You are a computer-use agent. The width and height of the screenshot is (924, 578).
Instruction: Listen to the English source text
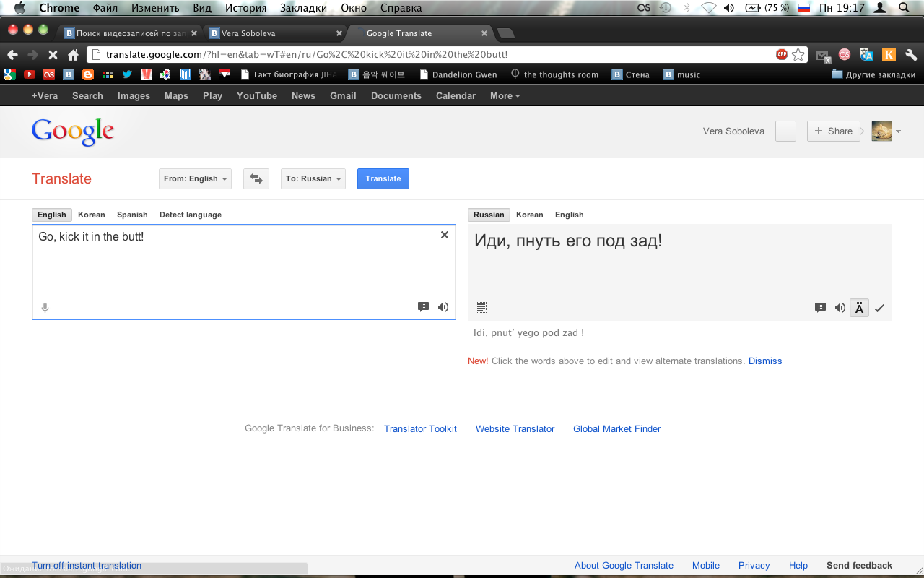coord(443,307)
